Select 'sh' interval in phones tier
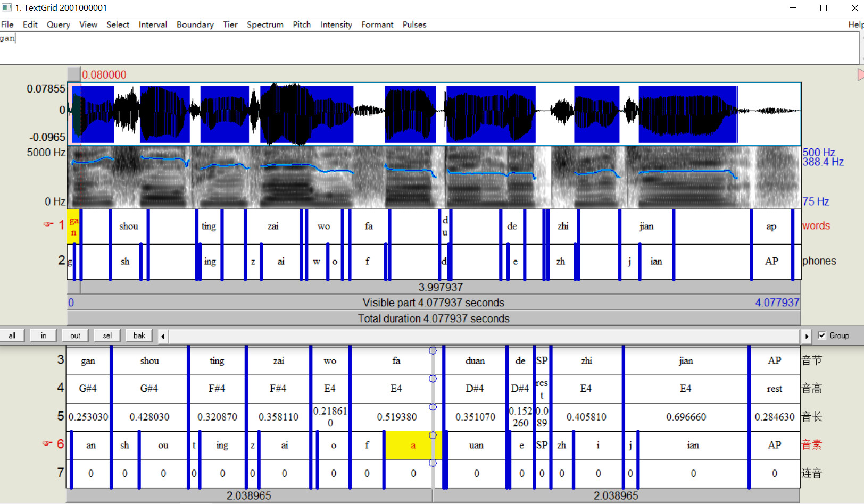The image size is (864, 504). click(x=125, y=262)
